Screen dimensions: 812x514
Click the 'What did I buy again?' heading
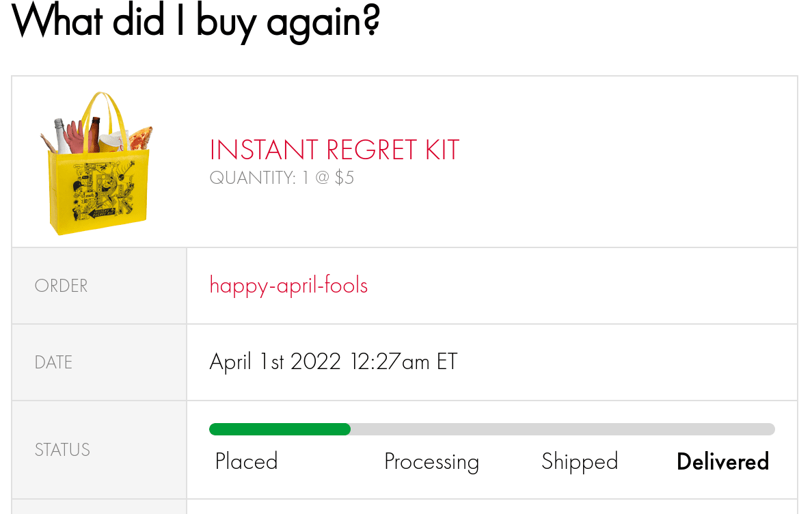point(196,22)
